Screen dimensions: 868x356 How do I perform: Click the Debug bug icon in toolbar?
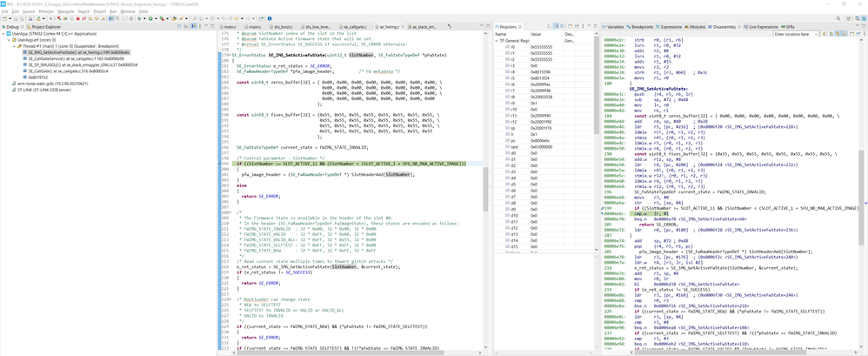(x=139, y=19)
